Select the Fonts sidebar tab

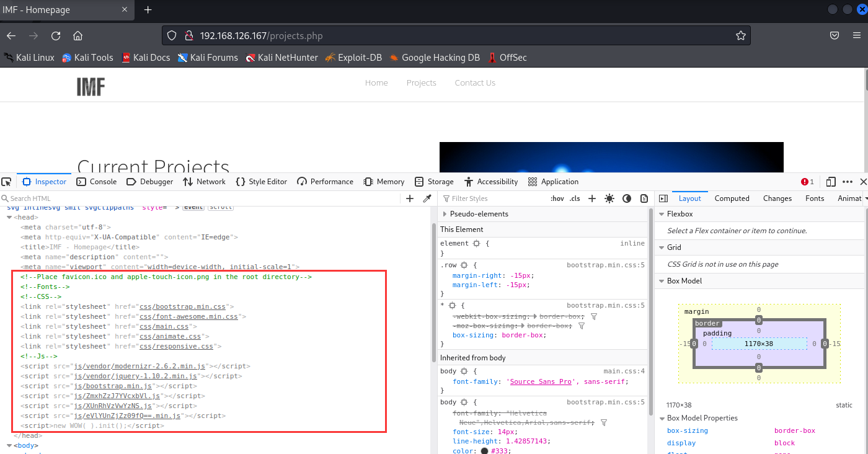pyautogui.click(x=815, y=198)
